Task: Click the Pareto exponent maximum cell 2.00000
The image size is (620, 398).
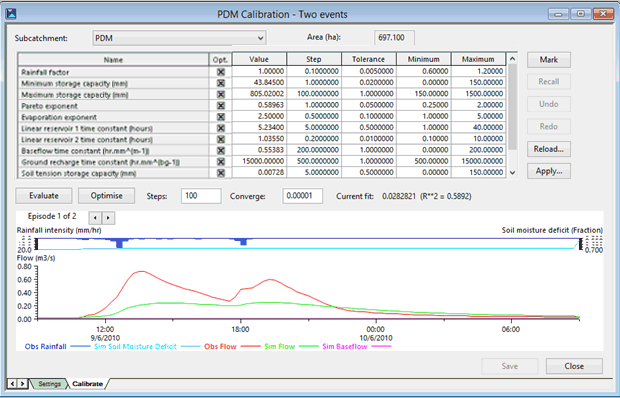Action: 478,105
